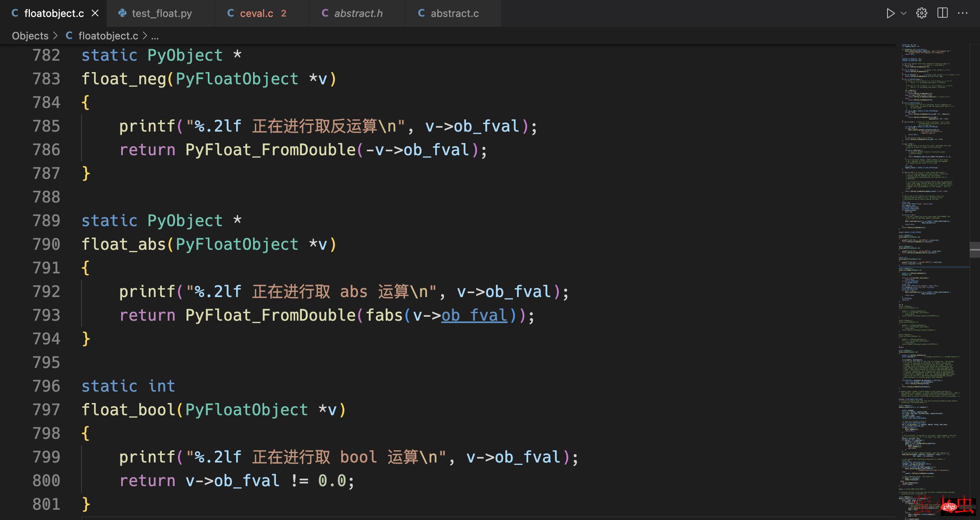The height and width of the screenshot is (520, 980).
Task: Close the floatobject.c tab
Action: pos(95,13)
